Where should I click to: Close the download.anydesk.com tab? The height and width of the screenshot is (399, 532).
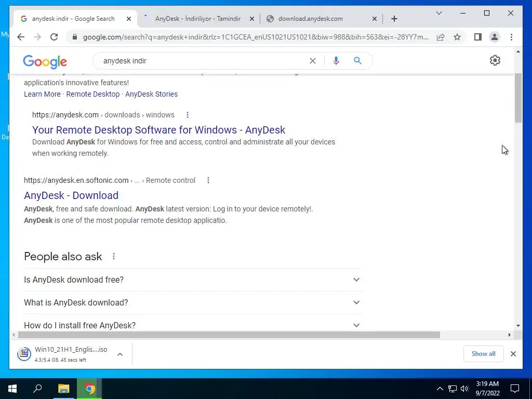tap(374, 19)
